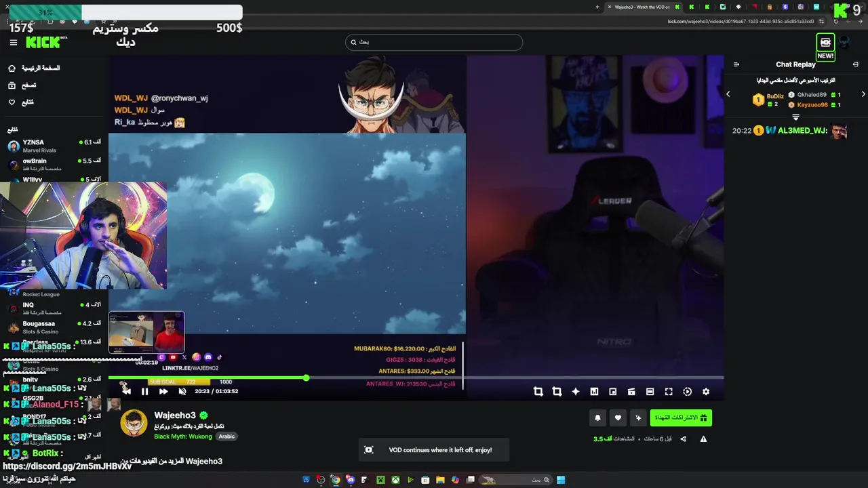Screen dimensions: 868x488
Task: Open Discord from the taskbar
Action: 350,480
